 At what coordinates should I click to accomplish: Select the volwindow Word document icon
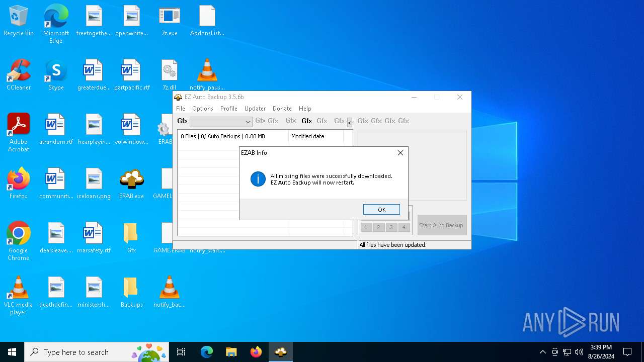pos(132,129)
